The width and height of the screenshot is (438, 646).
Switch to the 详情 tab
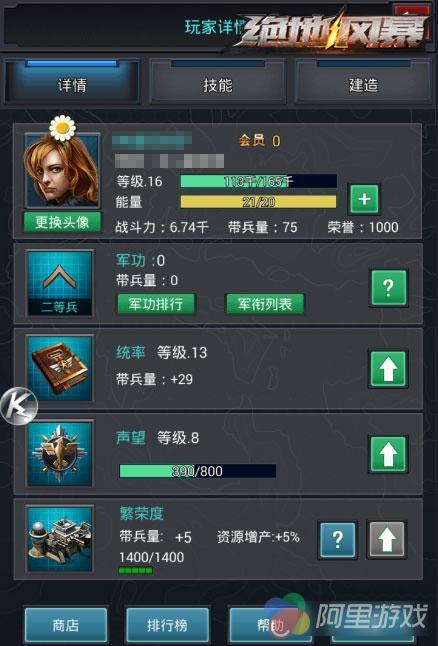pos(72,82)
